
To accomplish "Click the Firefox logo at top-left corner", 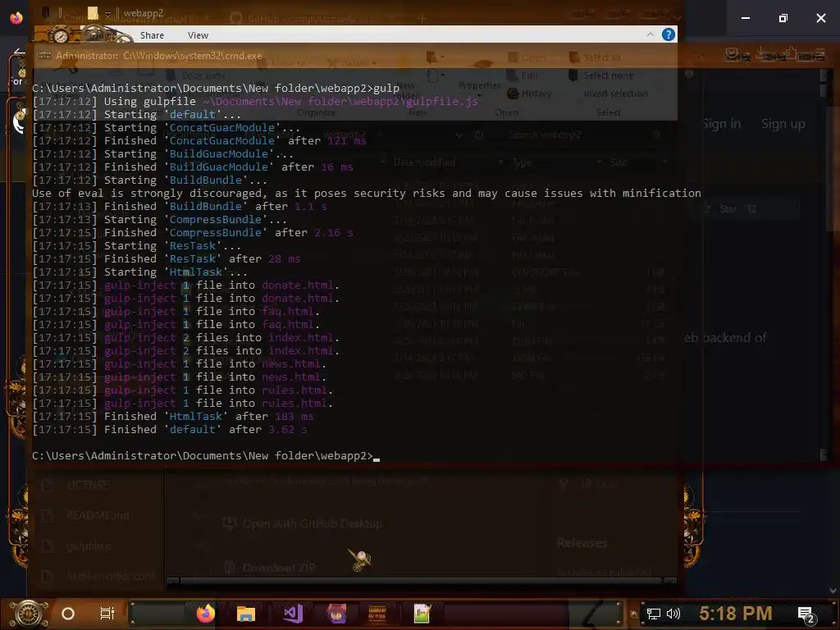I will pyautogui.click(x=16, y=18).
